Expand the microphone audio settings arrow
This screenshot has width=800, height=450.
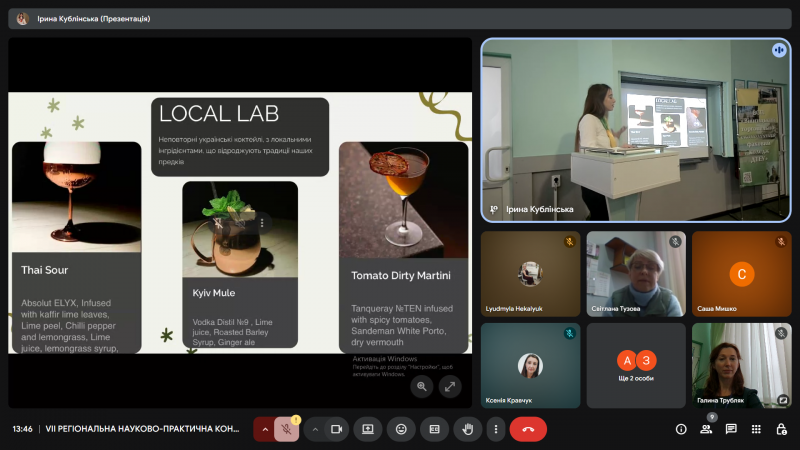pyautogui.click(x=265, y=429)
